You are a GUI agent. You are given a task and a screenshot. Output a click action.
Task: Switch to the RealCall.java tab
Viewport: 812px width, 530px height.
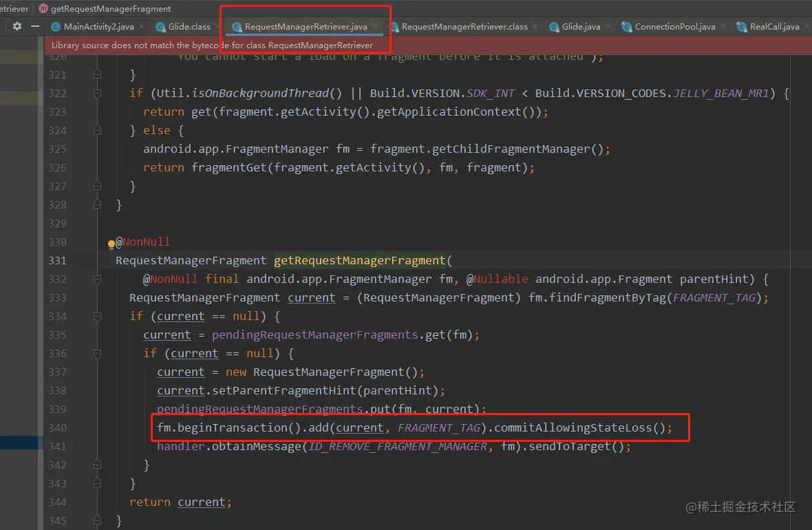coord(774,26)
